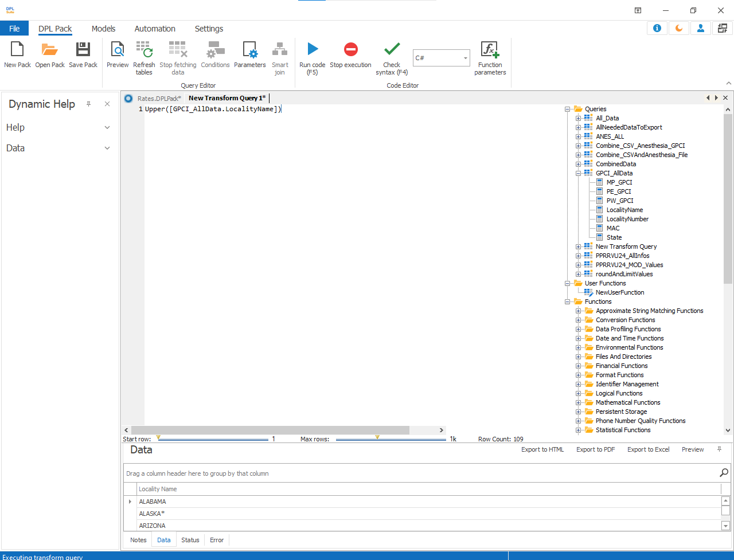Open the Error bottom tab
The width and height of the screenshot is (734, 560).
pyautogui.click(x=217, y=540)
